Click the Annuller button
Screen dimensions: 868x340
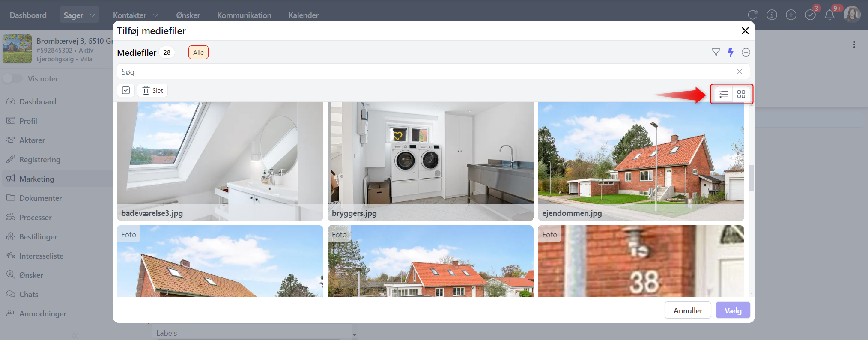pyautogui.click(x=688, y=310)
